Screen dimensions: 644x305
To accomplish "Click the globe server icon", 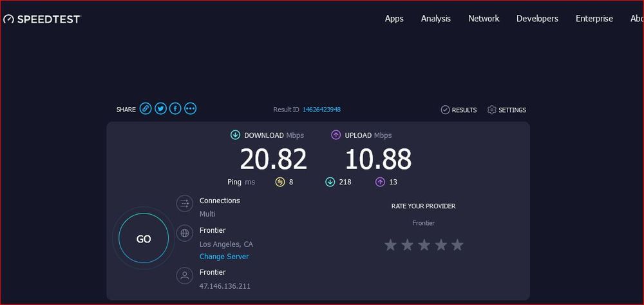I will click(185, 233).
